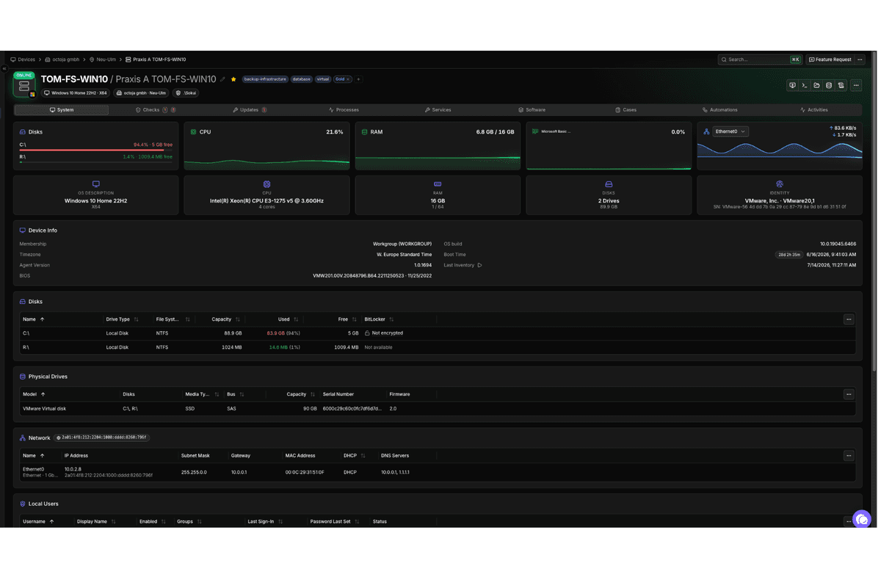881x588 pixels.
Task: Open the Automations tab
Action: pos(719,110)
